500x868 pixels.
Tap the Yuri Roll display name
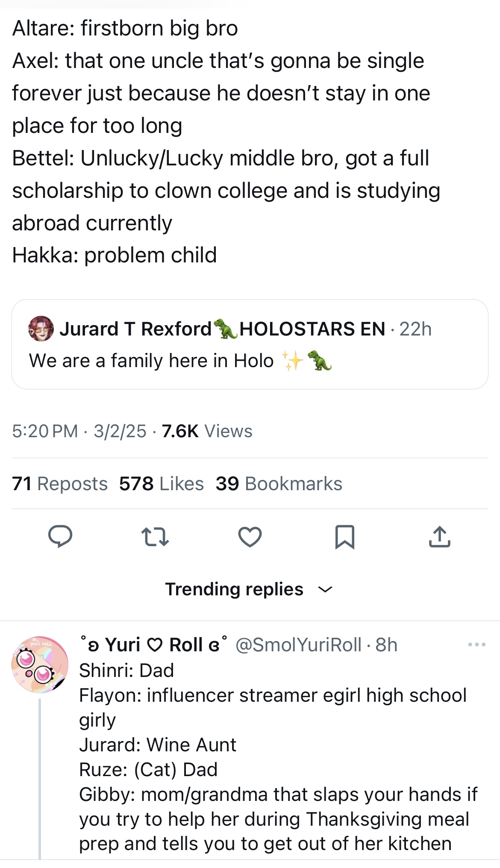coord(154,645)
